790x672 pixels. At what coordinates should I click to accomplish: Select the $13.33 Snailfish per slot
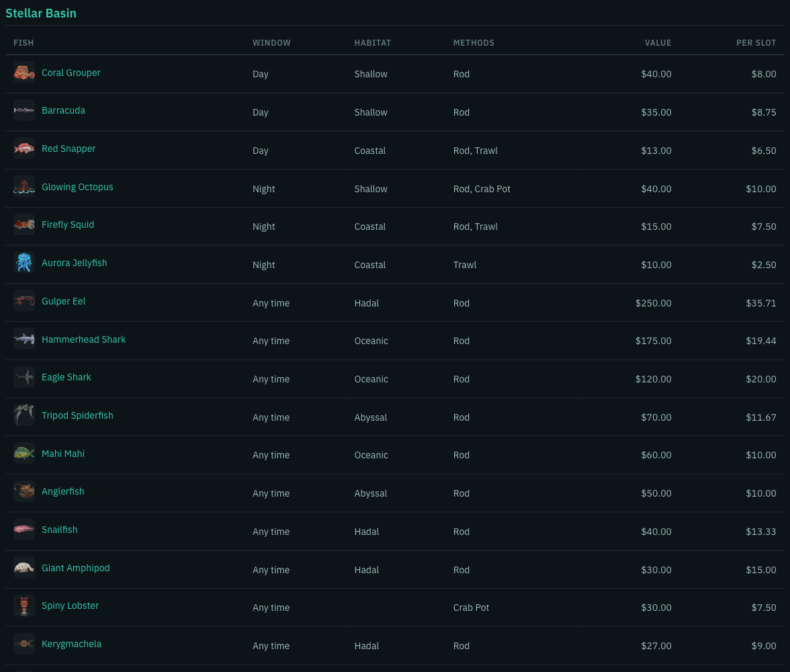[760, 532]
